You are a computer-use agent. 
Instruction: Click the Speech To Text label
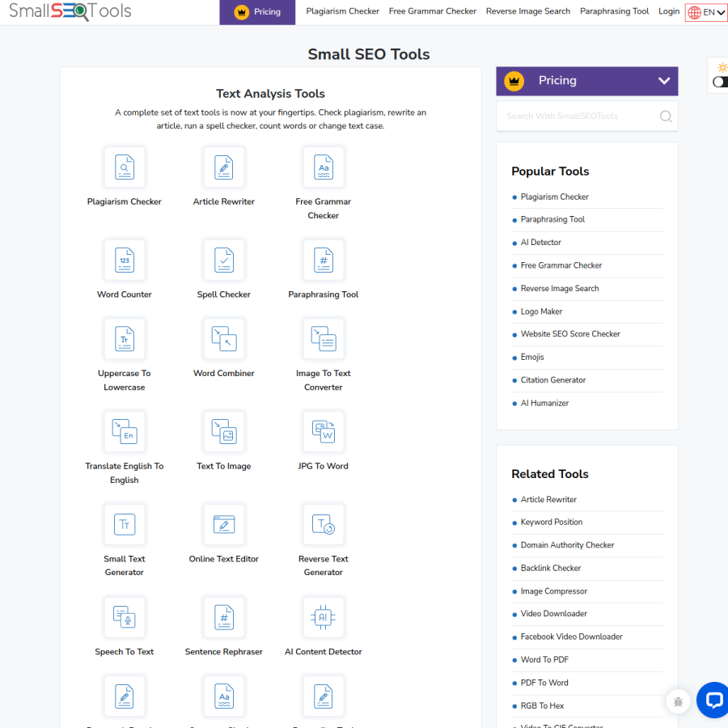pos(125,652)
